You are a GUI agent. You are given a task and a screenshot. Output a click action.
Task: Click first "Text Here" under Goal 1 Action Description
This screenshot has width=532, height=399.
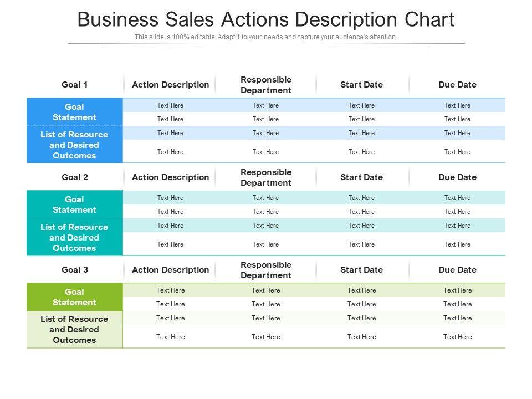click(170, 105)
